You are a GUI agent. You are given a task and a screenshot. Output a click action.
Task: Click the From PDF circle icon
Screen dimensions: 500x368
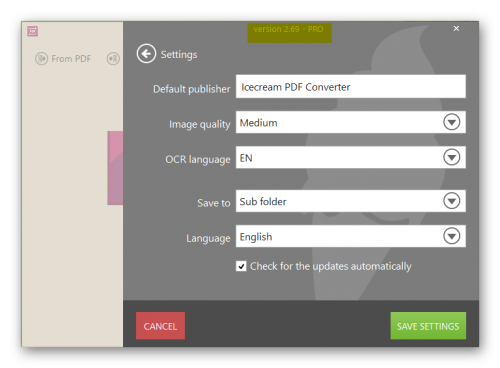coord(42,59)
